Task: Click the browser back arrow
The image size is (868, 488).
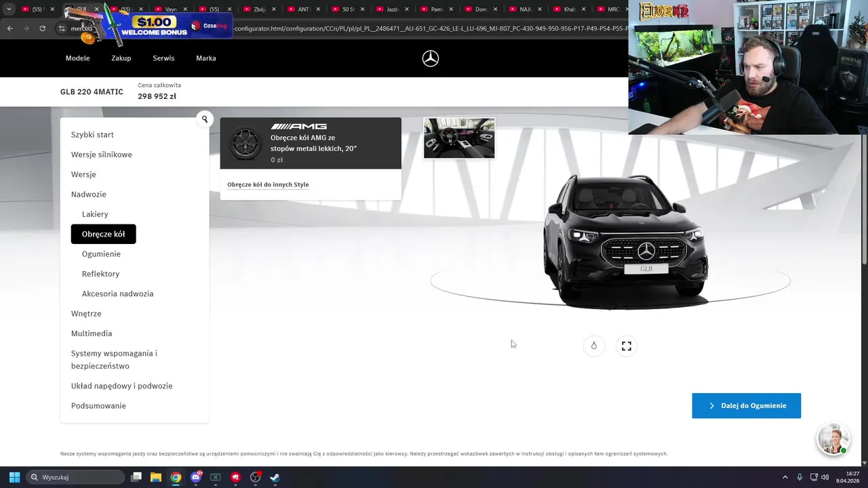Action: coord(10,28)
